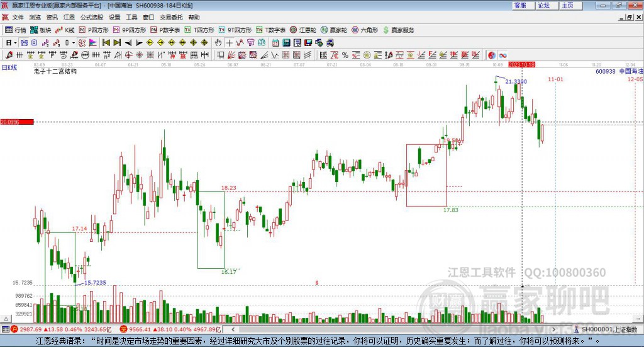Toggle the blue infinity loop icon
Viewport: 644px width, 347px height.
(502, 55)
